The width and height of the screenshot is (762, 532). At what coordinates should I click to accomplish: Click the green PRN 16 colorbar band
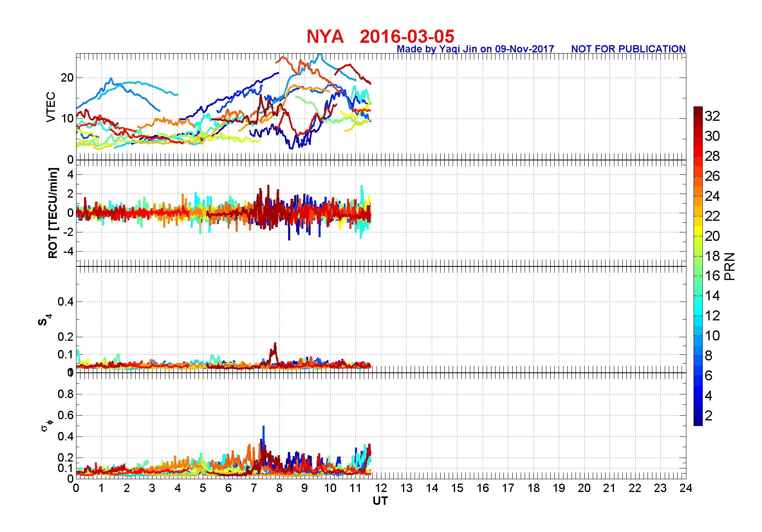click(698, 271)
